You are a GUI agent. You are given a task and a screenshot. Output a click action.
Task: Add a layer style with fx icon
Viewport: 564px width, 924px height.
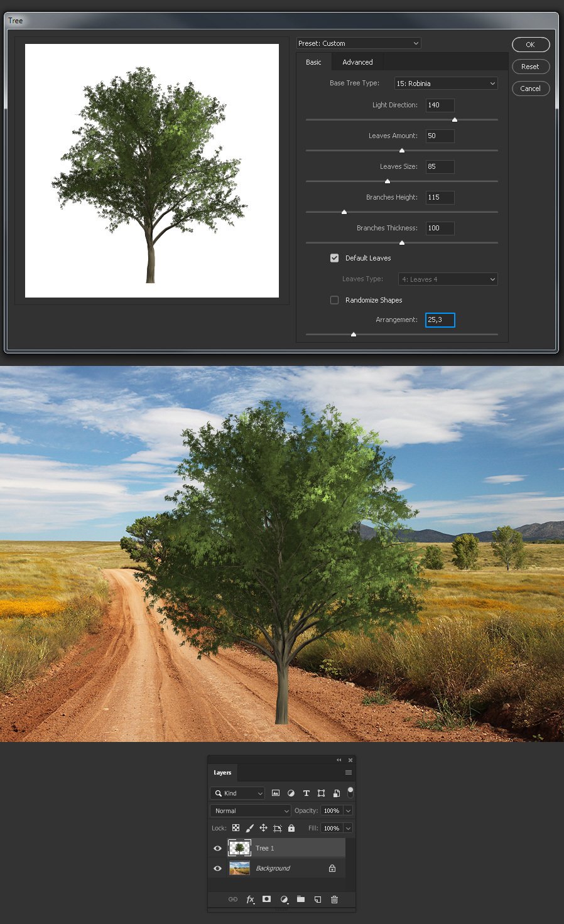250,900
